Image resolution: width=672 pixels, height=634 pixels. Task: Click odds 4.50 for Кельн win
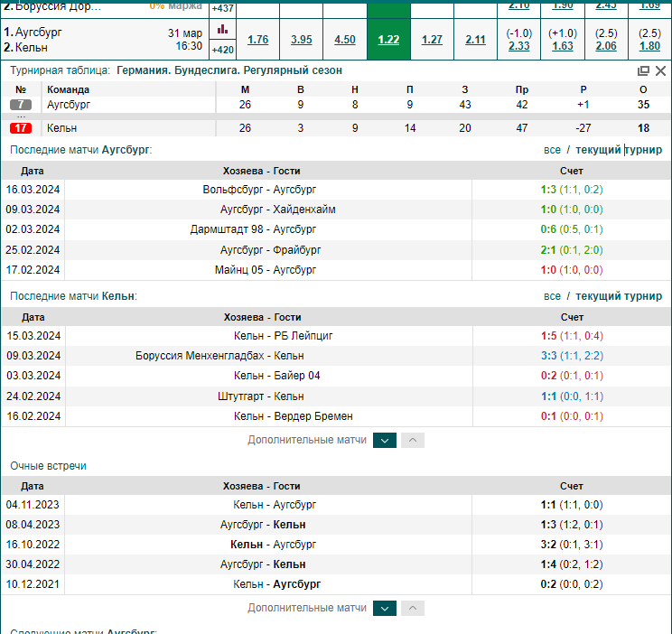345,40
